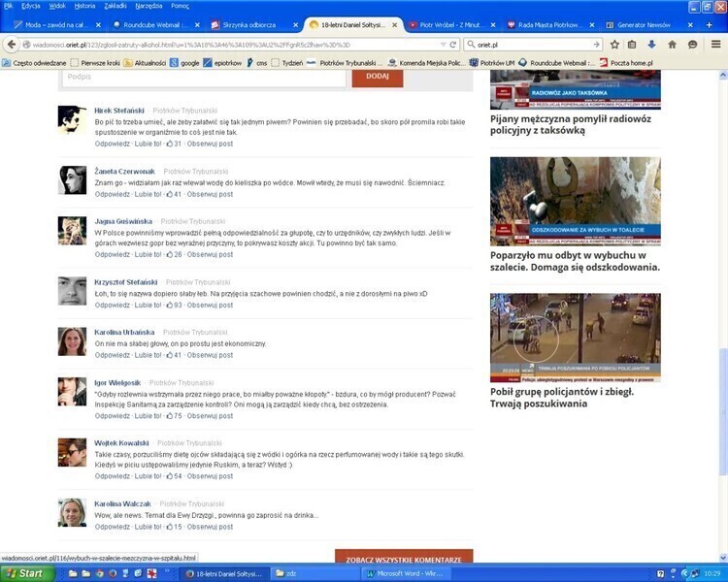
Task: Switch to the 'Generator Newsów' tab
Action: click(x=641, y=24)
